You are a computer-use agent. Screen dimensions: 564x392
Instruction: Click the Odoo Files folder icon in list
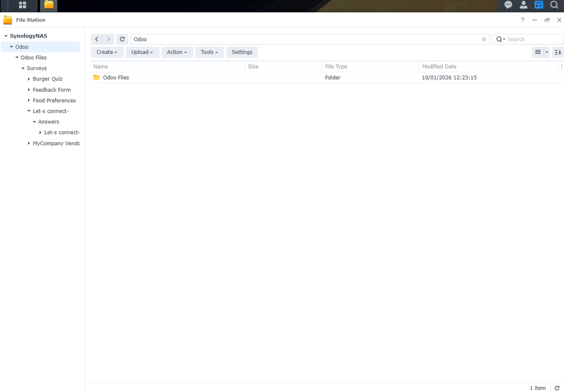point(96,77)
